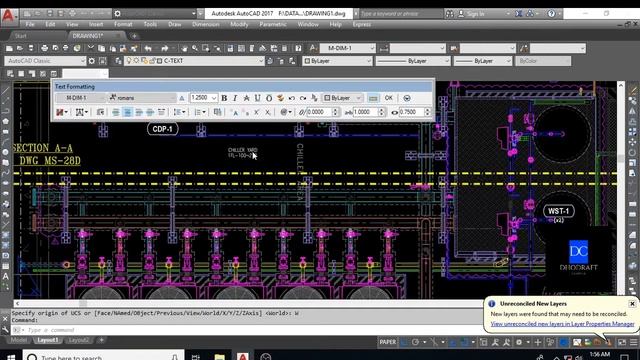The height and width of the screenshot is (360, 640).
Task: Open the text style M-DIM-1 dropdown
Action: [x=81, y=98]
